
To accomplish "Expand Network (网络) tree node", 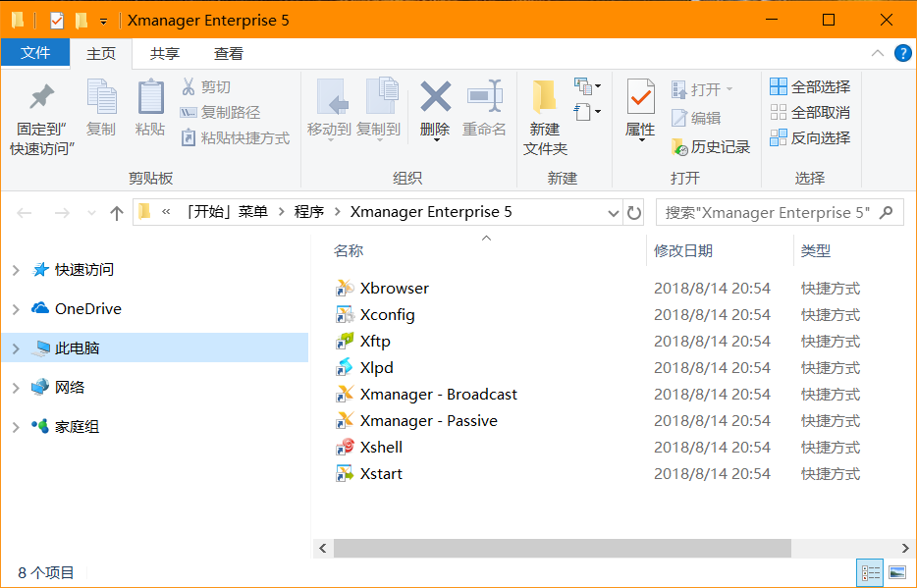I will [x=16, y=388].
